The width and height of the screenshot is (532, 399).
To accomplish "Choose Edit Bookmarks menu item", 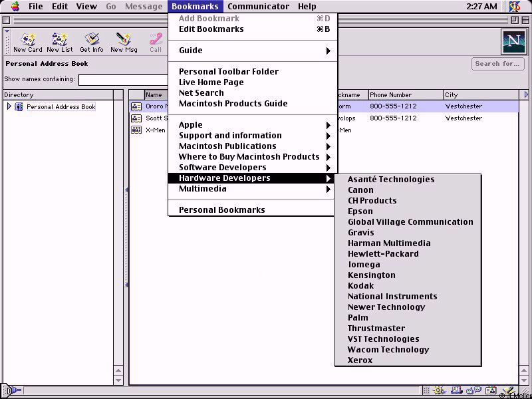I will pyautogui.click(x=211, y=29).
